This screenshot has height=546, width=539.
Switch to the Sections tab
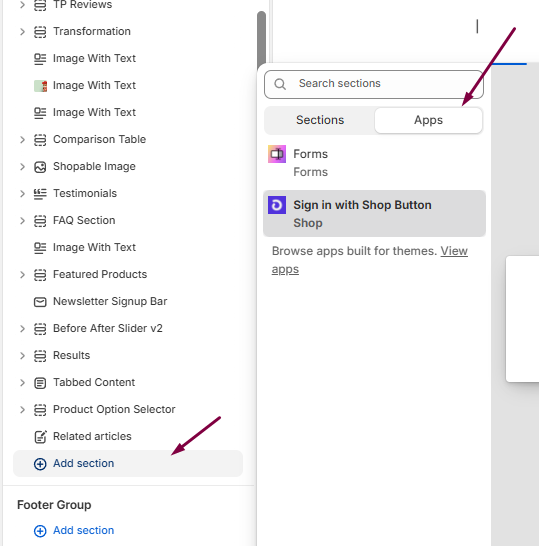click(x=320, y=120)
